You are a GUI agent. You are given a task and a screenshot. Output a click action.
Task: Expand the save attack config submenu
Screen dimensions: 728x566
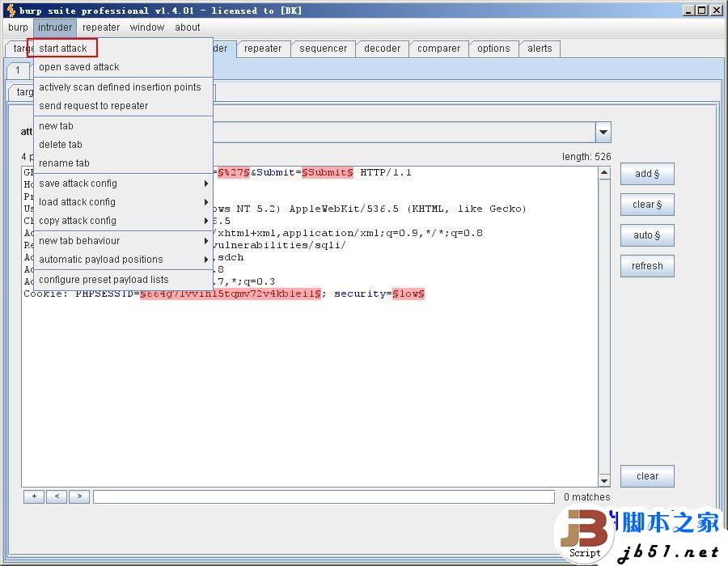click(121, 184)
